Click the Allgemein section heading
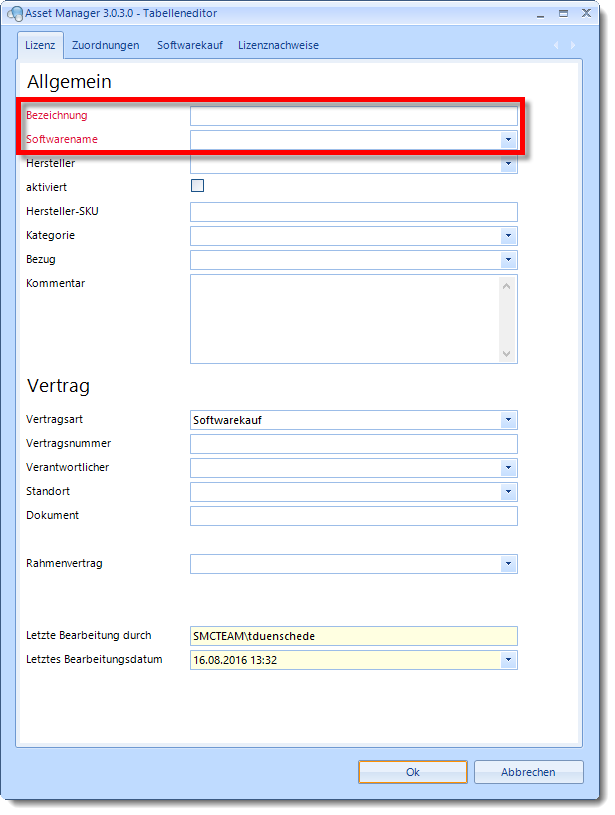The width and height of the screenshot is (615, 815). 69,82
